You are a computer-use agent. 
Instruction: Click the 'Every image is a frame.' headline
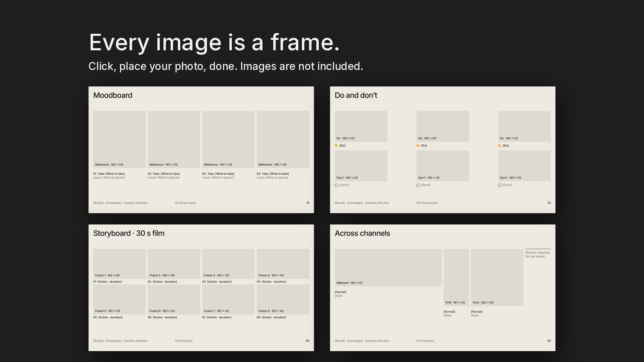214,42
